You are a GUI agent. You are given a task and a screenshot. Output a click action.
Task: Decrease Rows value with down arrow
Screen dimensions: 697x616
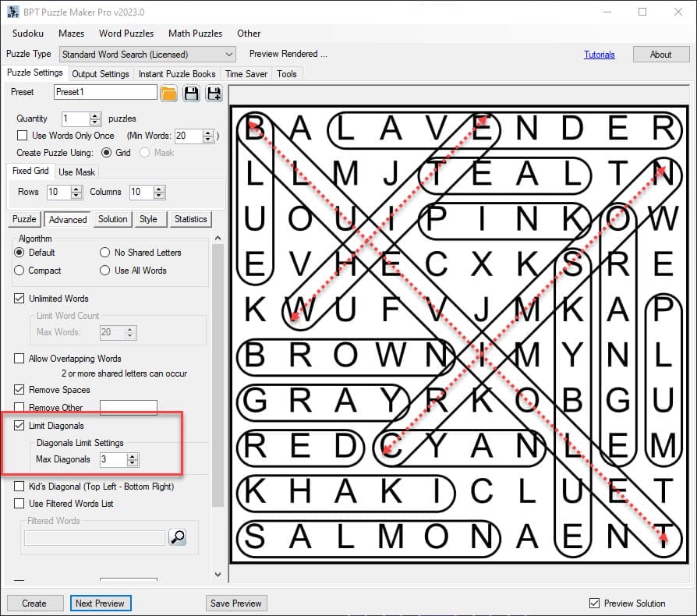click(x=76, y=196)
